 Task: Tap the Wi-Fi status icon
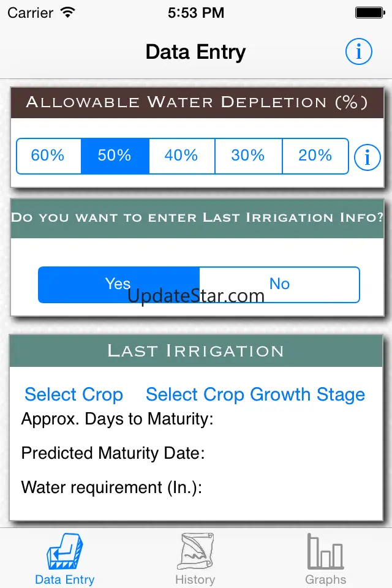click(x=68, y=12)
